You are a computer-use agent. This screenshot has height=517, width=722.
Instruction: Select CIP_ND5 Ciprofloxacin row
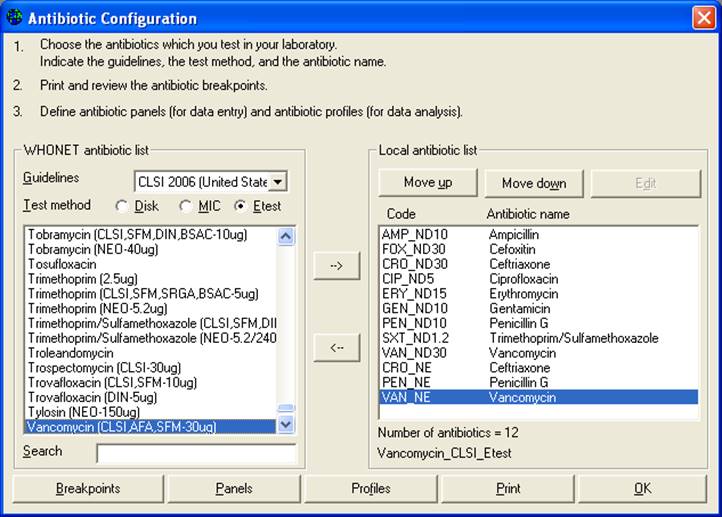pos(539,279)
